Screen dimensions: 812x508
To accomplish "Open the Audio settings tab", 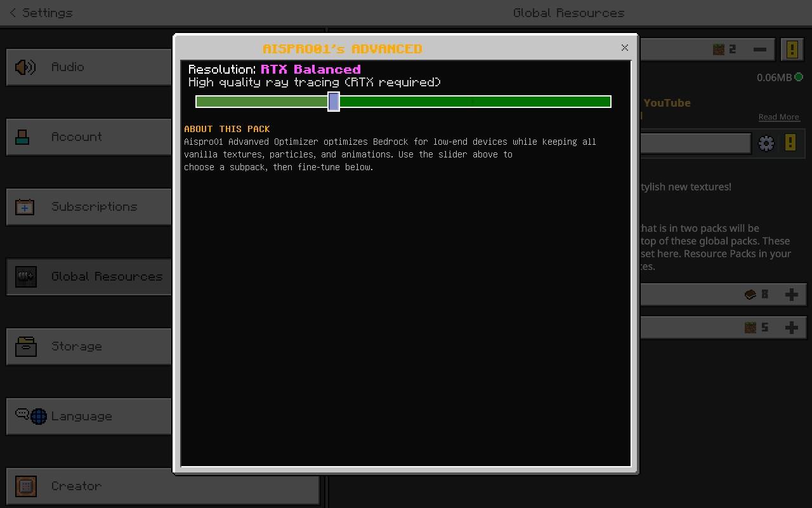I will point(89,67).
